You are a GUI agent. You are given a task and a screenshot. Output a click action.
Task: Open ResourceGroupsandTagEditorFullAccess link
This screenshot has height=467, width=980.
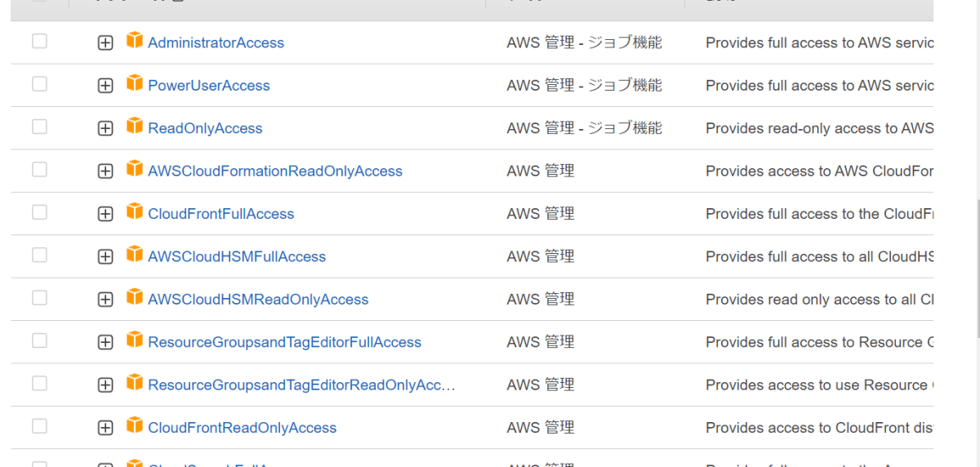pos(284,342)
